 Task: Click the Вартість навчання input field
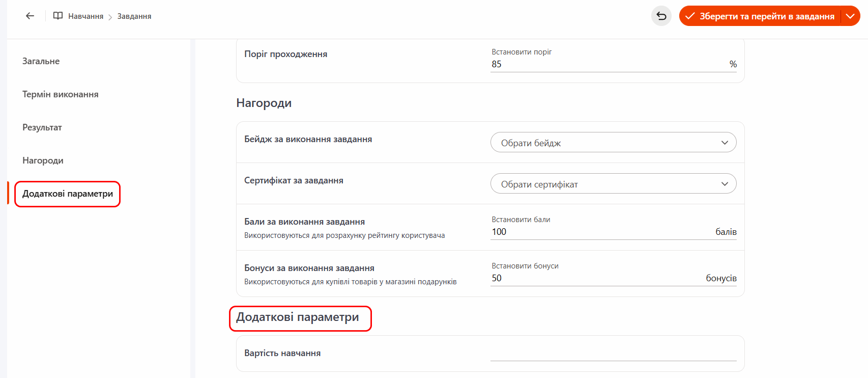click(613, 353)
